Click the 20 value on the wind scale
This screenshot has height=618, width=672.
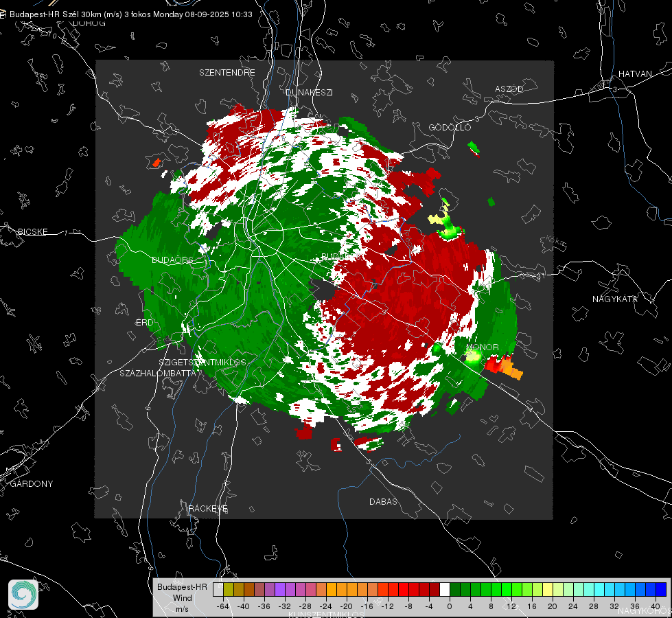pos(553,606)
